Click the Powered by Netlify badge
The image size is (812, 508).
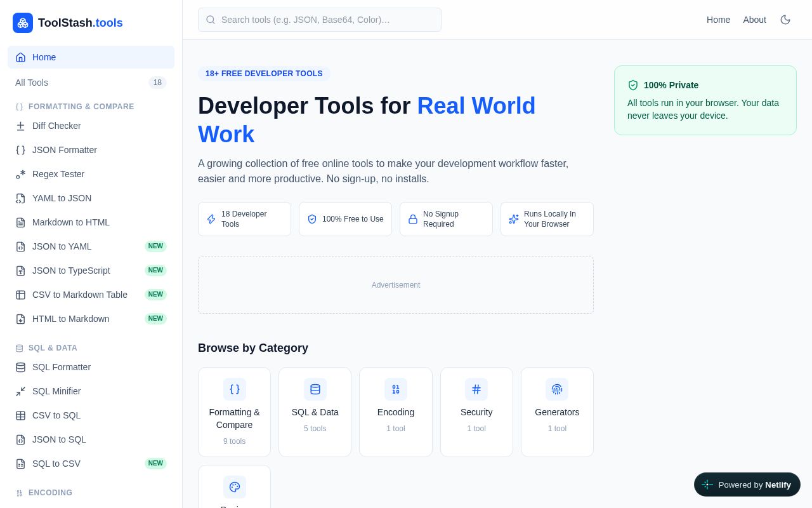[747, 485]
